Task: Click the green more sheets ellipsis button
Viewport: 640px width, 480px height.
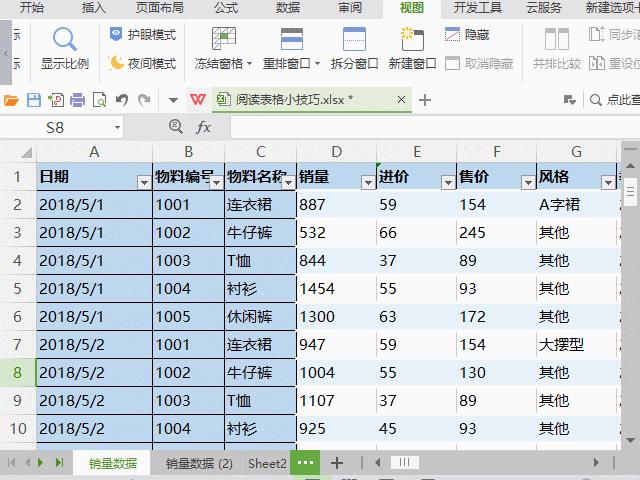Action: [305, 462]
